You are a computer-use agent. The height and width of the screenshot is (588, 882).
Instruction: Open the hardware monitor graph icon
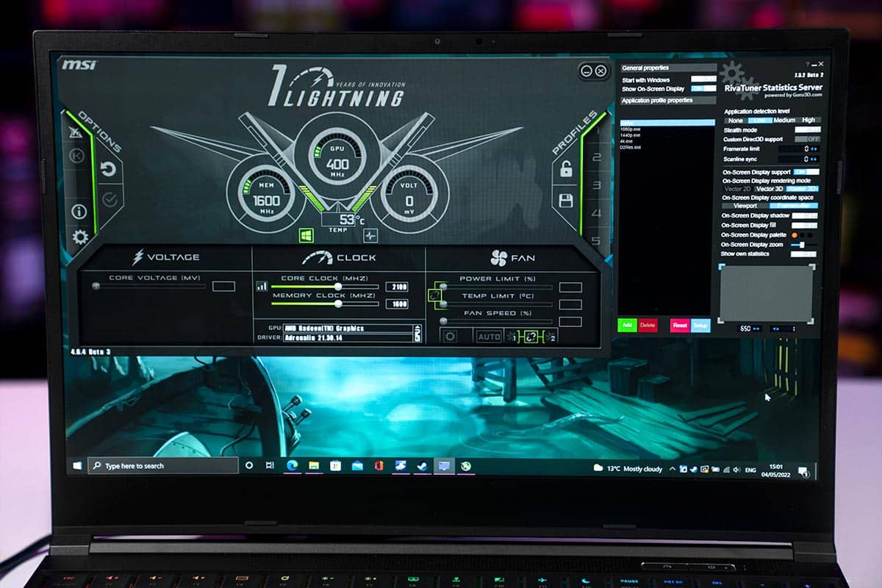370,236
